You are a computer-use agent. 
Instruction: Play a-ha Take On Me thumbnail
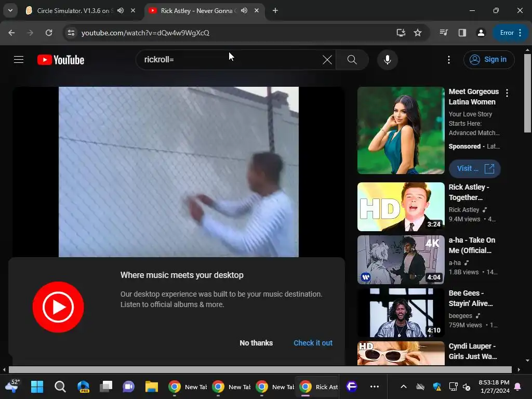pos(401,260)
